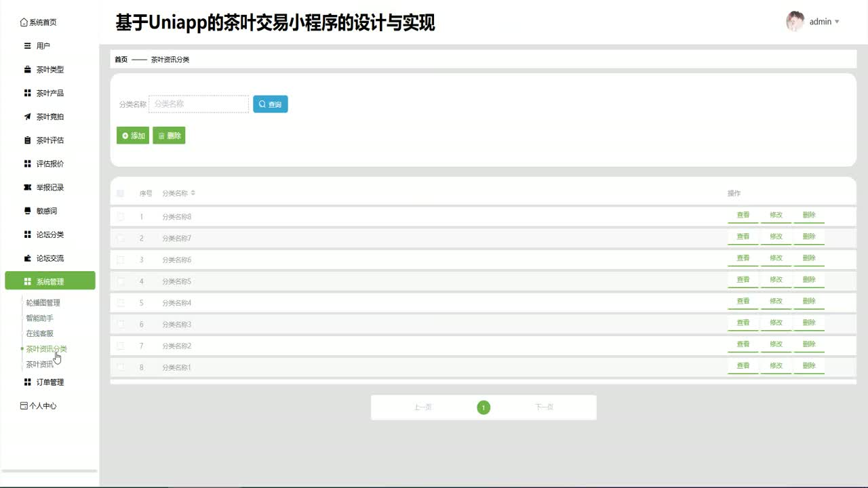Viewport: 868px width, 488px height.
Task: Check the box for 分类名称6
Action: [x=121, y=260]
